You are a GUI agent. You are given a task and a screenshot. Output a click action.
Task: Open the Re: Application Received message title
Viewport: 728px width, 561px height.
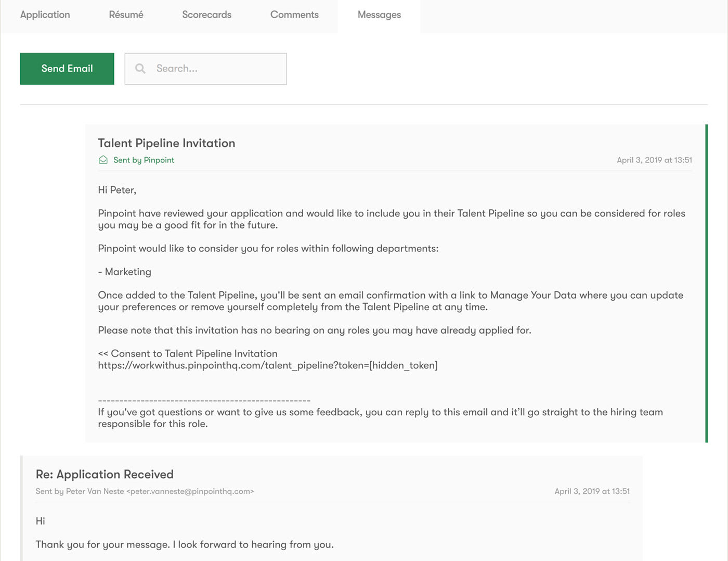pyautogui.click(x=105, y=474)
